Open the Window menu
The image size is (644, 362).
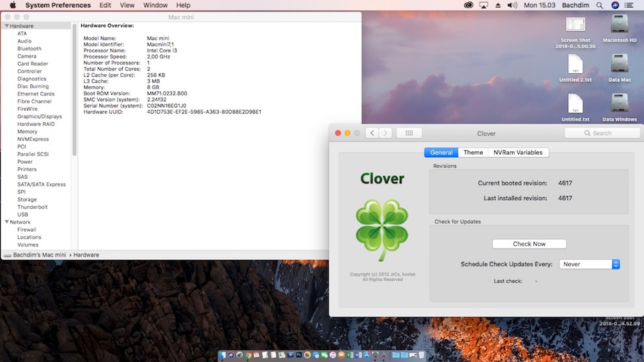(155, 5)
